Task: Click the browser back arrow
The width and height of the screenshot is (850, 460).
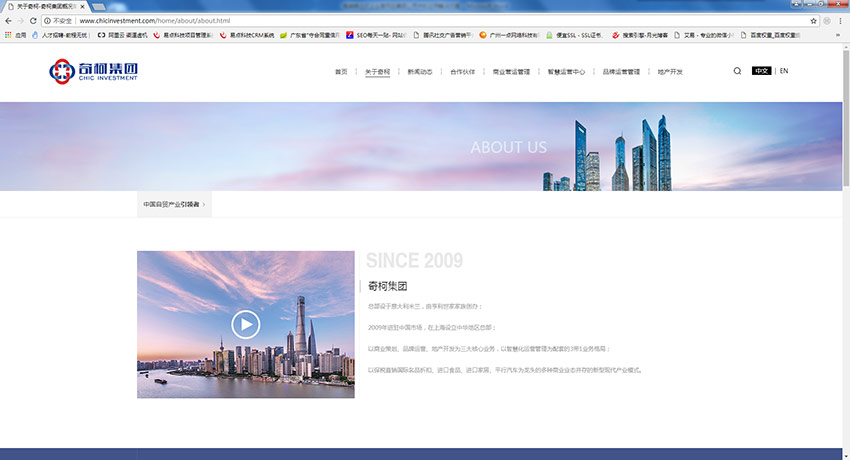Action: (8, 21)
